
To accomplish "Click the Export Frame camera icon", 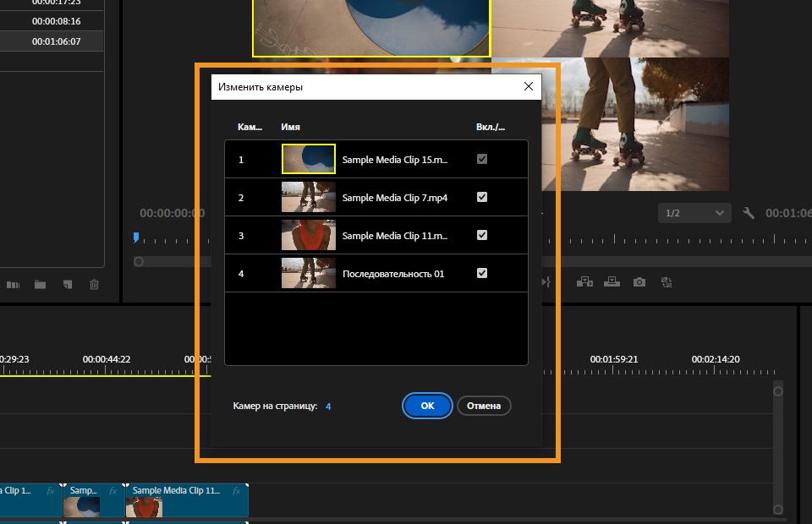I will [639, 282].
